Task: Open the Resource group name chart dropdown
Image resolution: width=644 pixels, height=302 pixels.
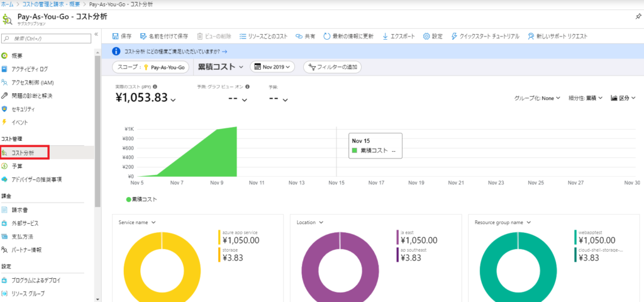Action: tap(502, 222)
